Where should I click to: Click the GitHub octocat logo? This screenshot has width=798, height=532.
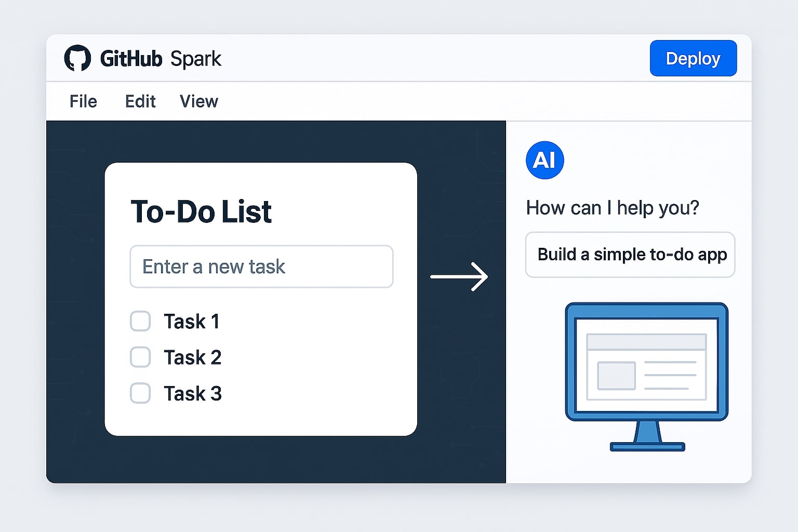78,58
